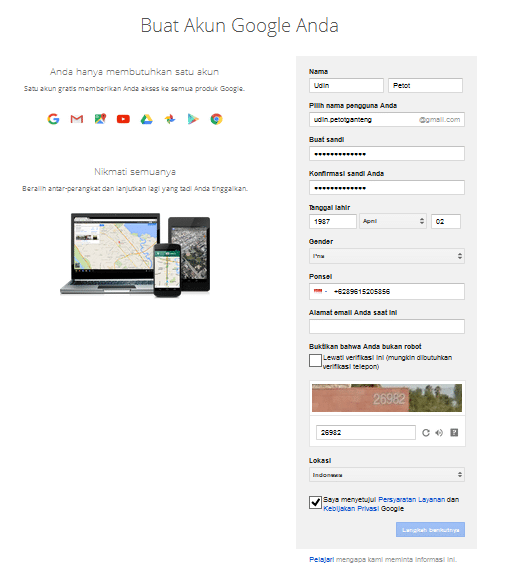Image resolution: width=524 pixels, height=579 pixels.
Task: Click the YouTube play icon
Action: 123,119
